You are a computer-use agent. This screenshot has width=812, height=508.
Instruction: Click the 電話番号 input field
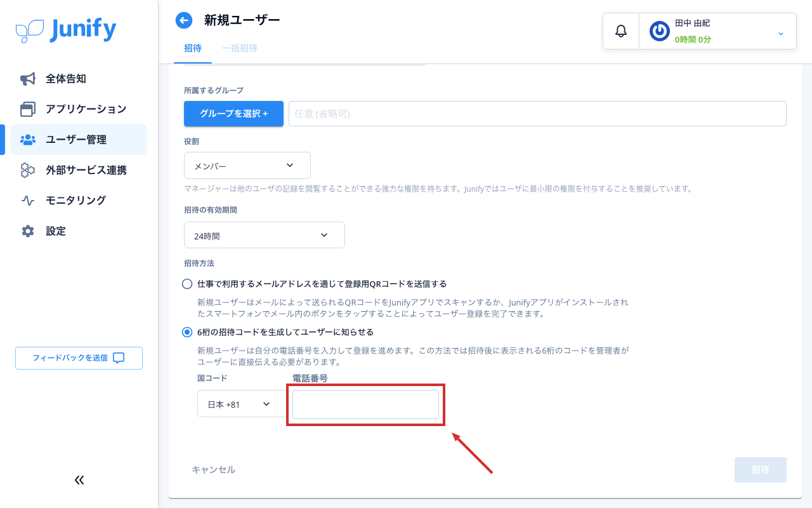[x=365, y=404]
